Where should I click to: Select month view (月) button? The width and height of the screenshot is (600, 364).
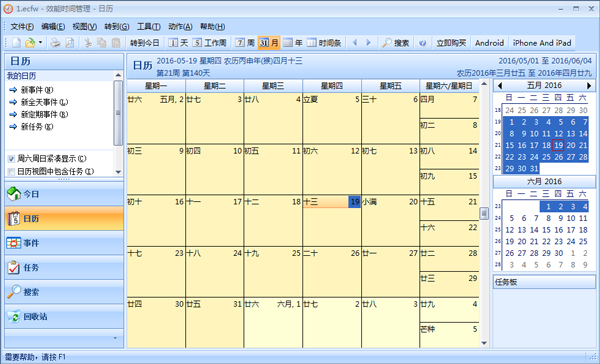click(x=269, y=43)
